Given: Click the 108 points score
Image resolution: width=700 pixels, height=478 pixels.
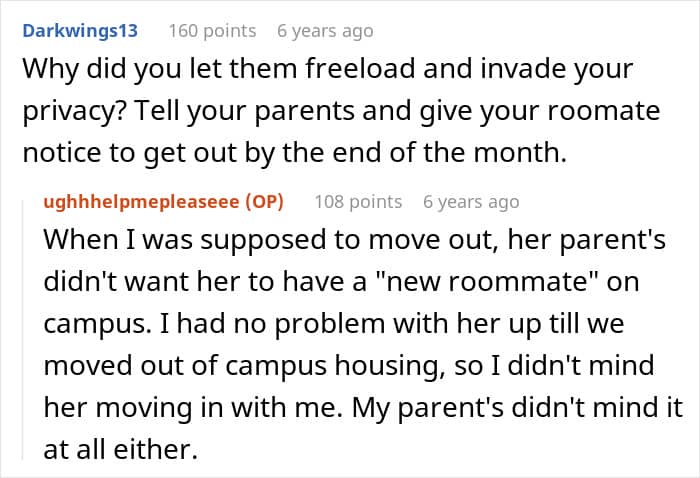Looking at the screenshot, I should (358, 201).
